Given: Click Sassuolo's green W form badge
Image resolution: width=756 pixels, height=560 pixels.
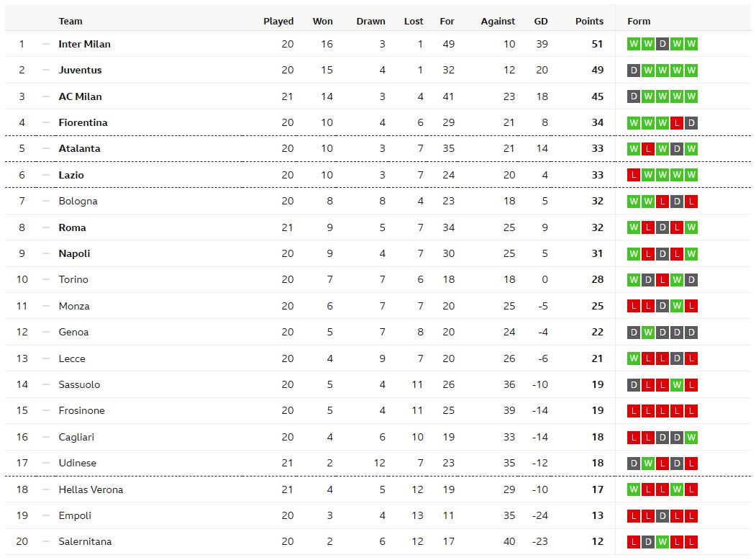Looking at the screenshot, I should click(677, 385).
